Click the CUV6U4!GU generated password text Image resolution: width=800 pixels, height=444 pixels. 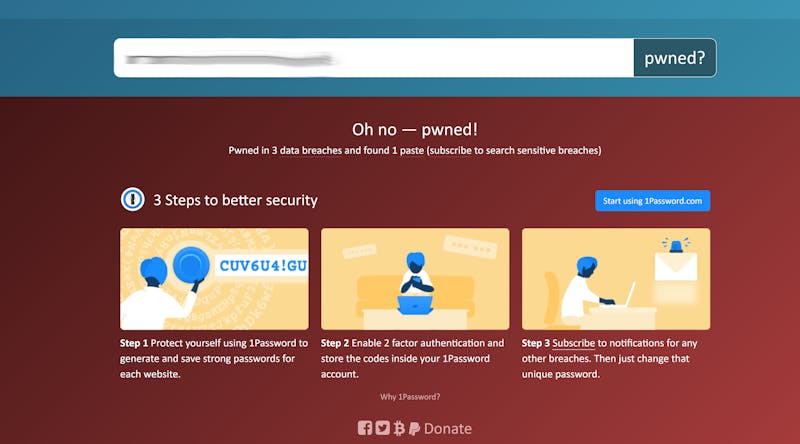[x=263, y=266]
